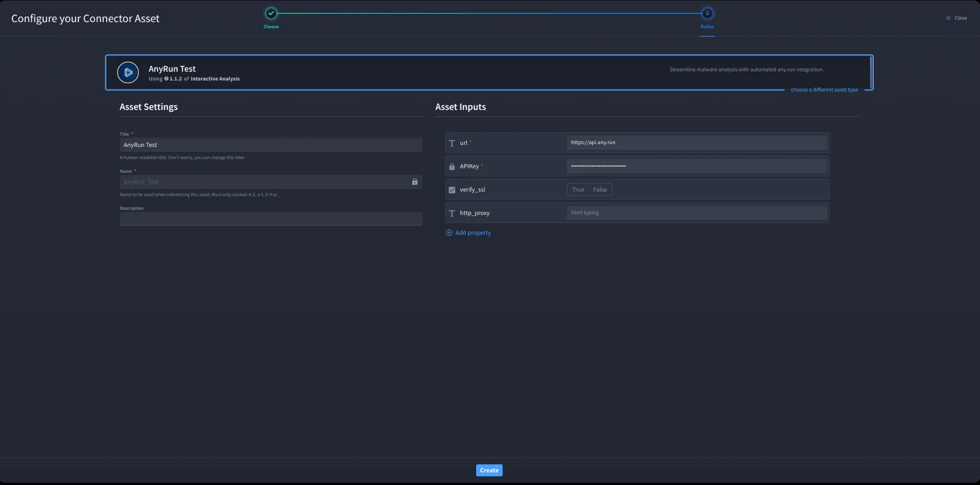Click the text type icon beside http_proxy
Screen dimensions: 980x485
tap(452, 213)
